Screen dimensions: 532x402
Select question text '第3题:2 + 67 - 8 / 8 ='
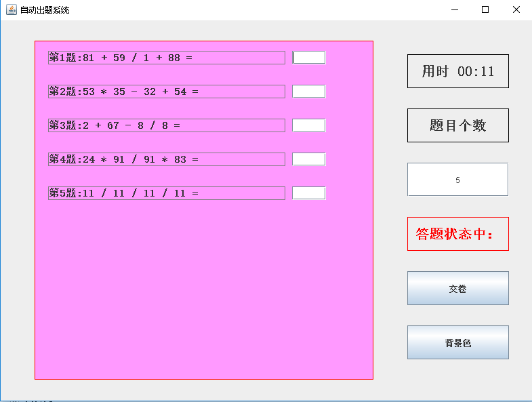click(115, 125)
